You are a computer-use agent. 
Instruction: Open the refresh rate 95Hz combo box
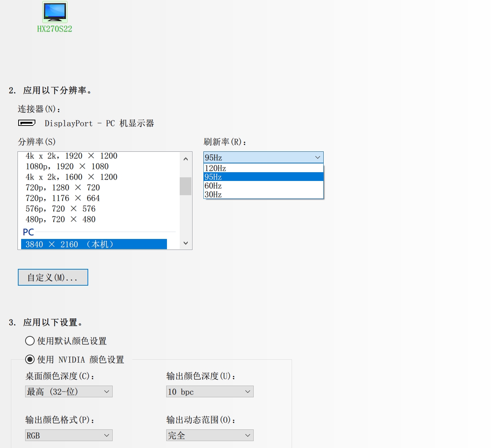(263, 157)
